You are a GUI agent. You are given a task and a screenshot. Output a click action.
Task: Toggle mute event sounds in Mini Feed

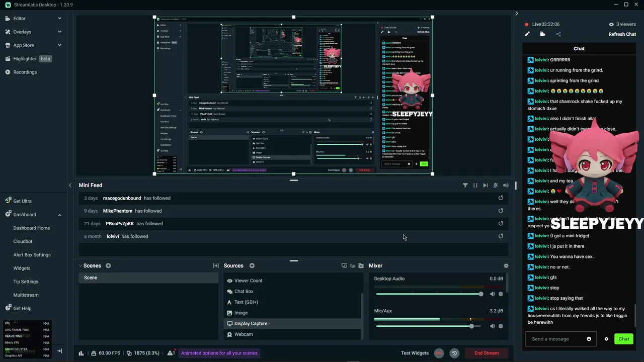pyautogui.click(x=496, y=186)
